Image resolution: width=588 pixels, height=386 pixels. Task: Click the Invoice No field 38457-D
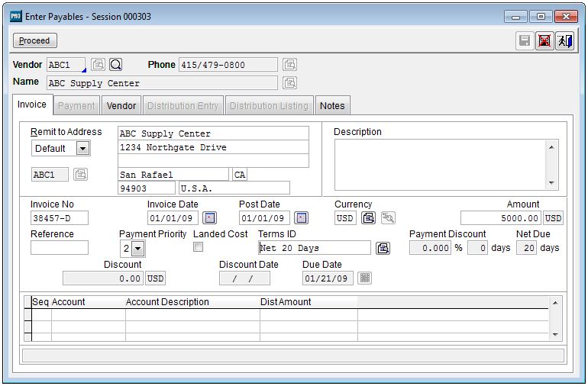pyautogui.click(x=60, y=218)
